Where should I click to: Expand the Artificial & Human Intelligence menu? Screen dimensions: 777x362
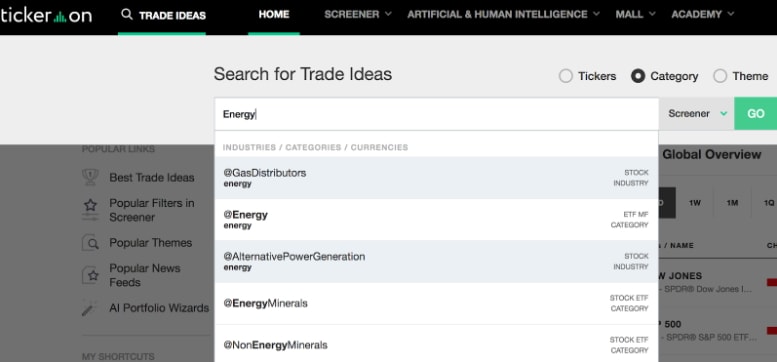pyautogui.click(x=503, y=14)
